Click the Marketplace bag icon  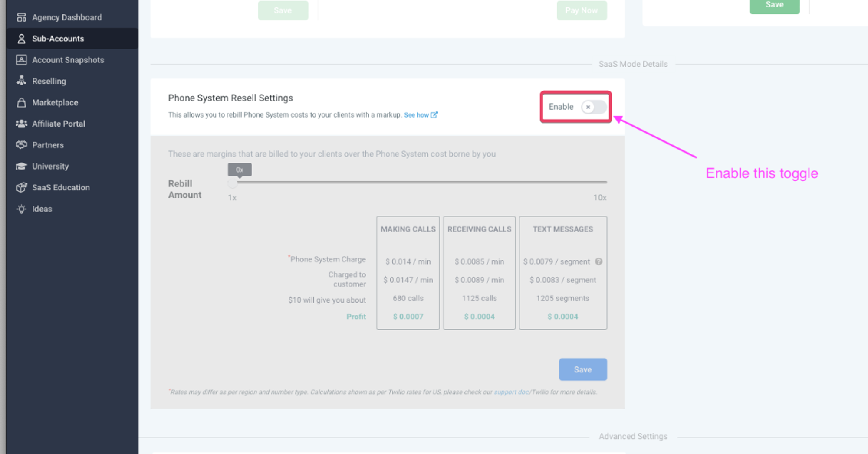[x=21, y=102]
